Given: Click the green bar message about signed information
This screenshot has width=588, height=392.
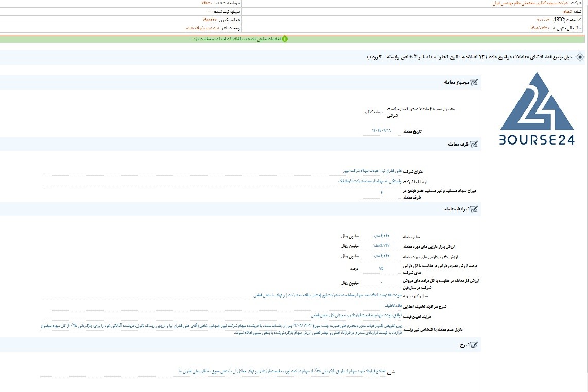Looking at the screenshot, I should point(236,39).
